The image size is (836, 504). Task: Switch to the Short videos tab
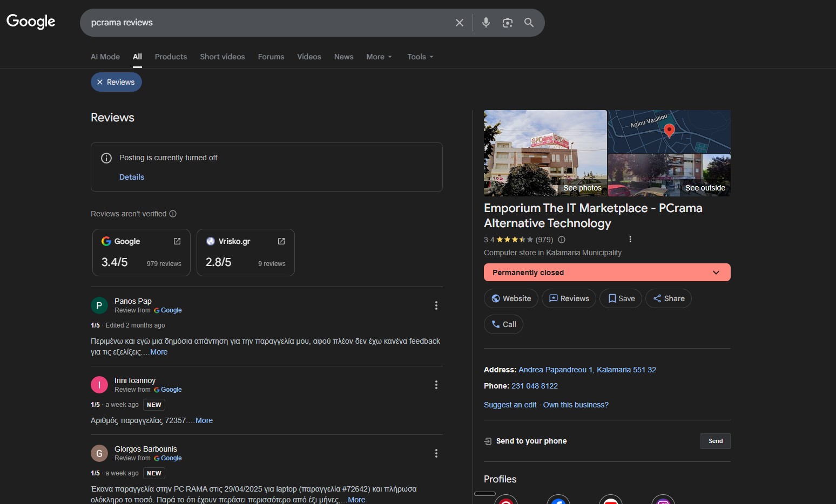click(222, 57)
